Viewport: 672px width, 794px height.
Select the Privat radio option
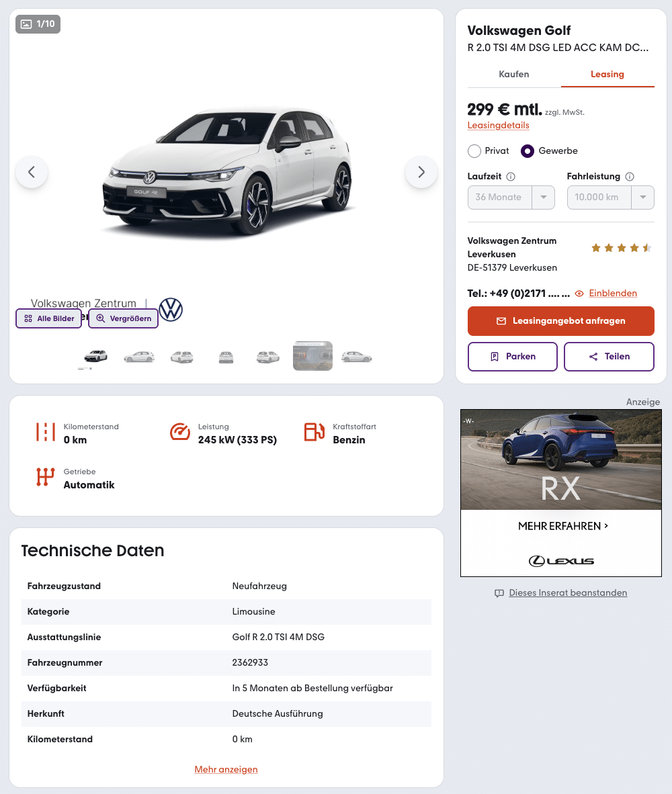474,151
